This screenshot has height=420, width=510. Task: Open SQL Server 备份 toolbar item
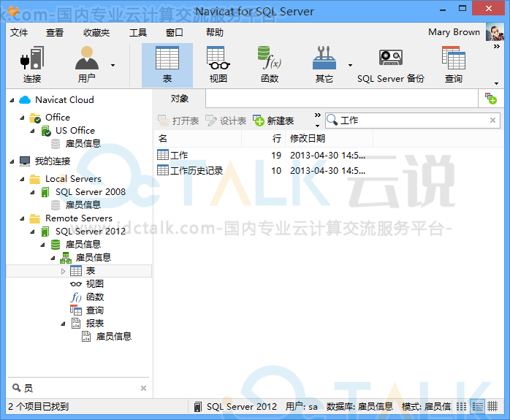click(x=391, y=65)
